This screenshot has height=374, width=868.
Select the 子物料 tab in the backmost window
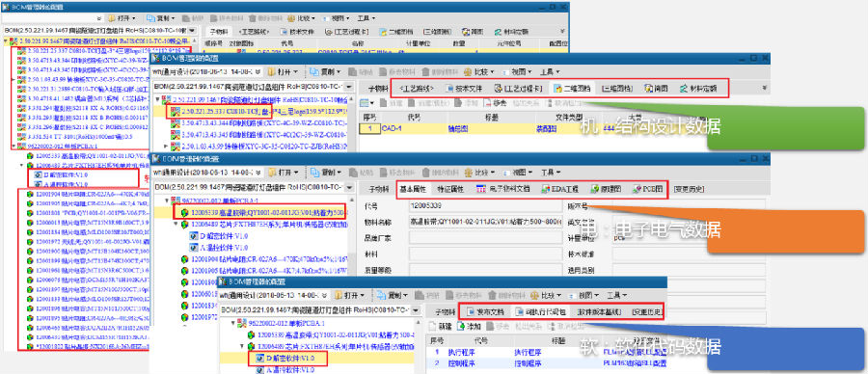(x=218, y=32)
